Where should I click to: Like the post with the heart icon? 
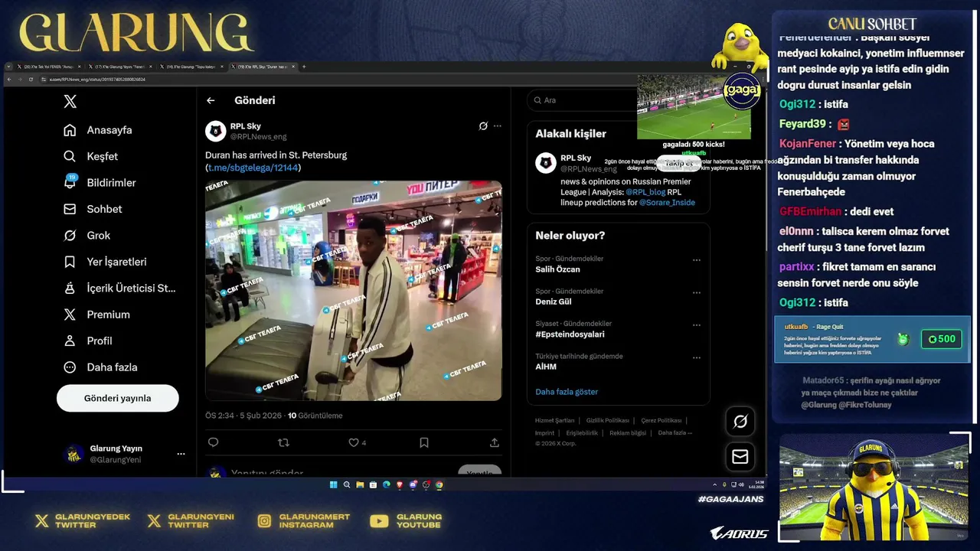coord(353,442)
